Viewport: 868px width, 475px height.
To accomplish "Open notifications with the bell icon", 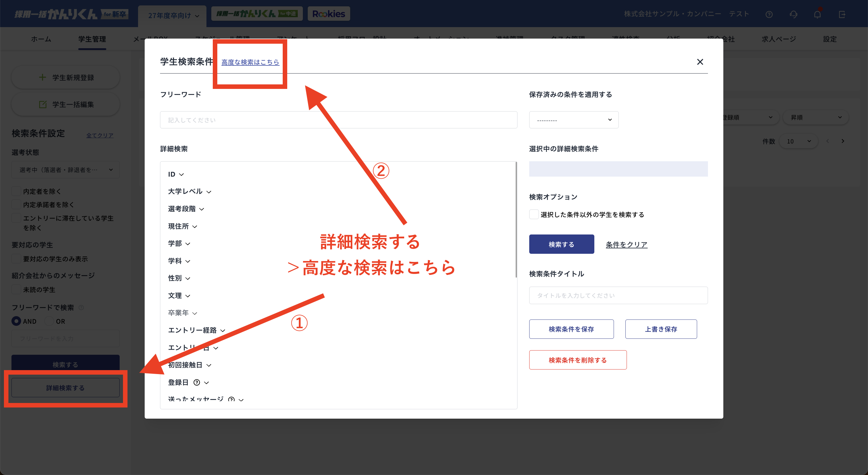I will (x=817, y=14).
